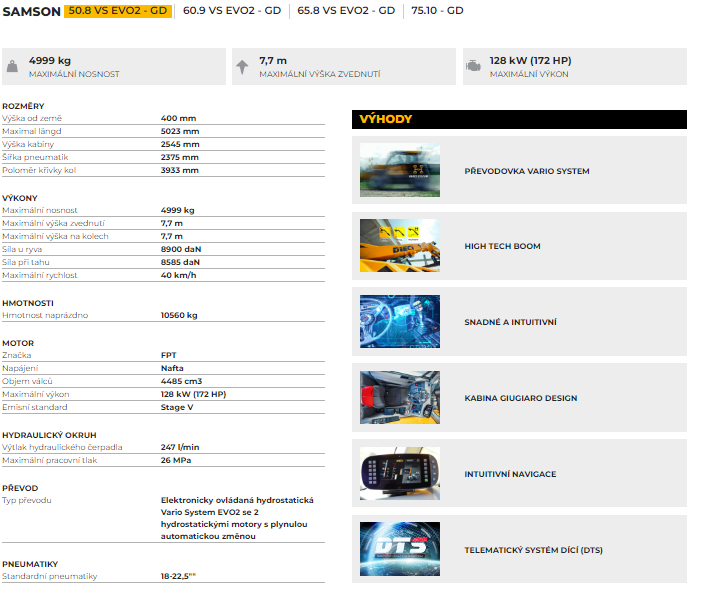Click the value 26 MPa
The height and width of the screenshot is (607, 701).
pos(176,460)
